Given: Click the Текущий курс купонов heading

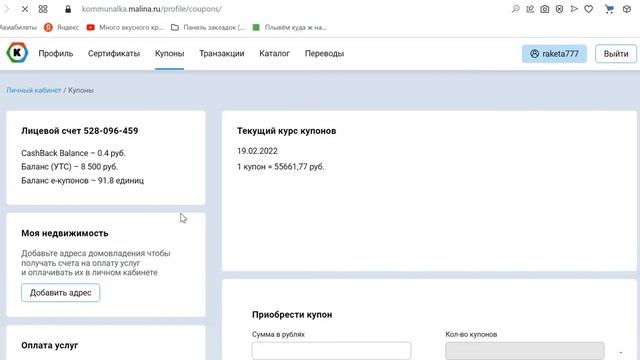Looking at the screenshot, I should [287, 131].
